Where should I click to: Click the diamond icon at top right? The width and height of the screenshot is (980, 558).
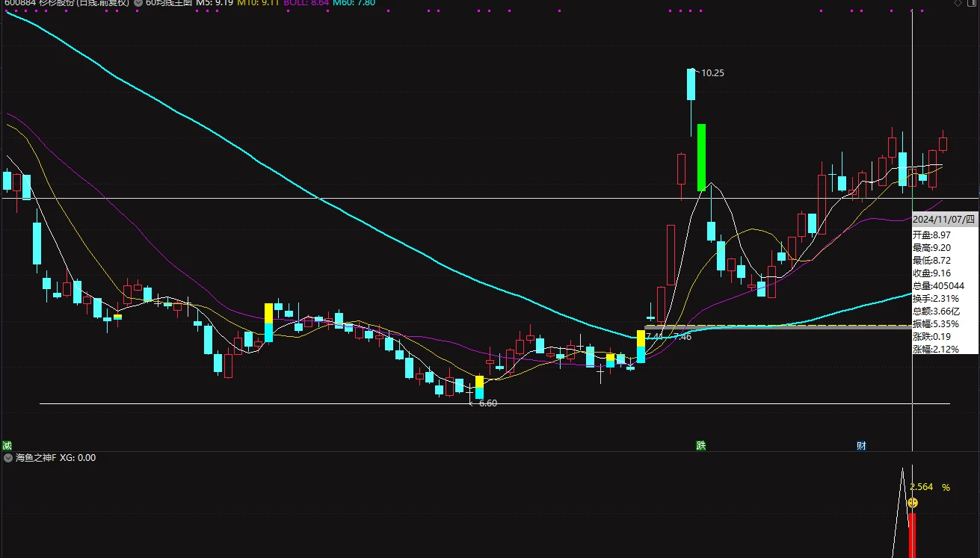point(958,4)
